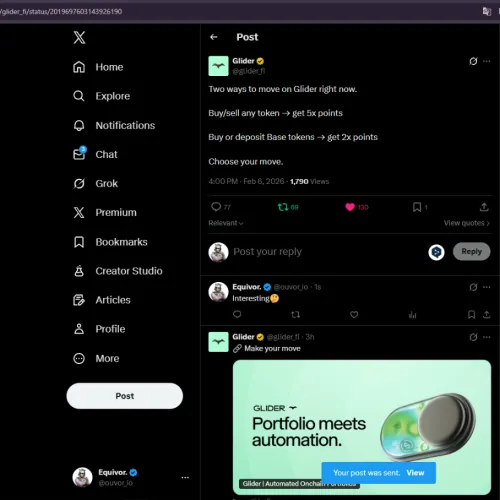Open account switcher dots beside Equivor profile
The height and width of the screenshot is (500, 500).
tap(185, 478)
